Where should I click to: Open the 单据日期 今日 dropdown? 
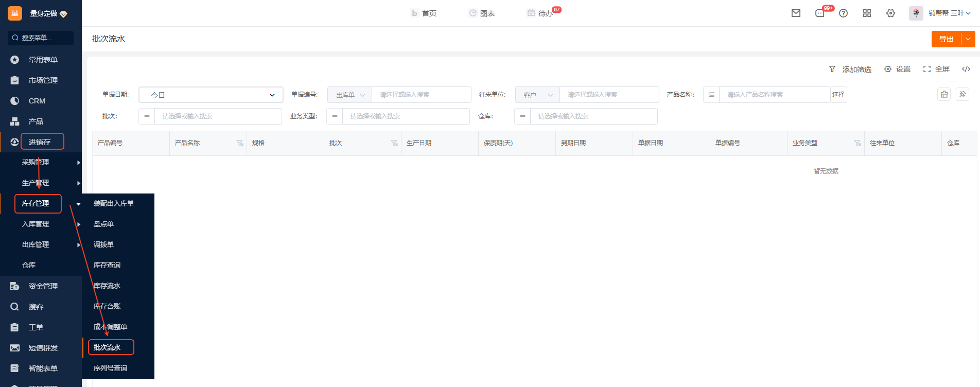coord(211,95)
